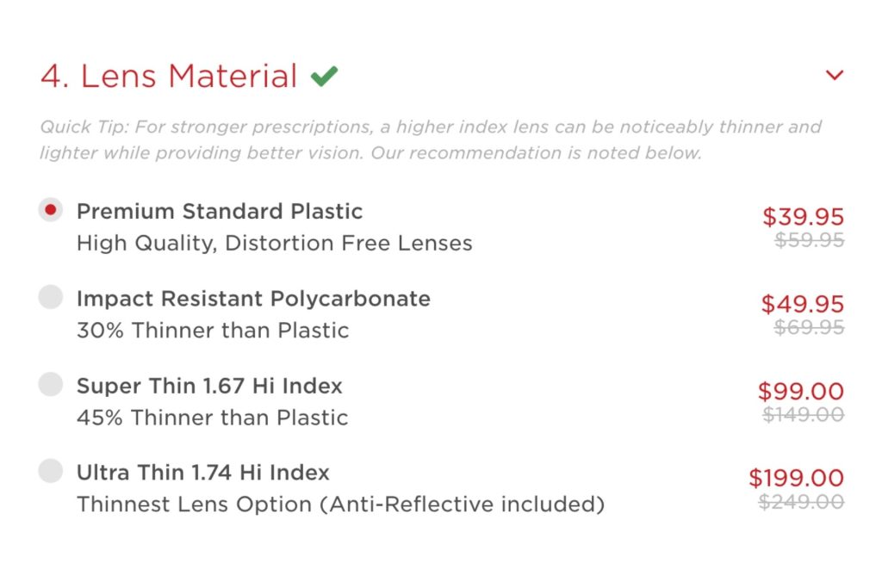Click the green checkmark beside Lens Material
The height and width of the screenshot is (588, 882).
point(323,75)
